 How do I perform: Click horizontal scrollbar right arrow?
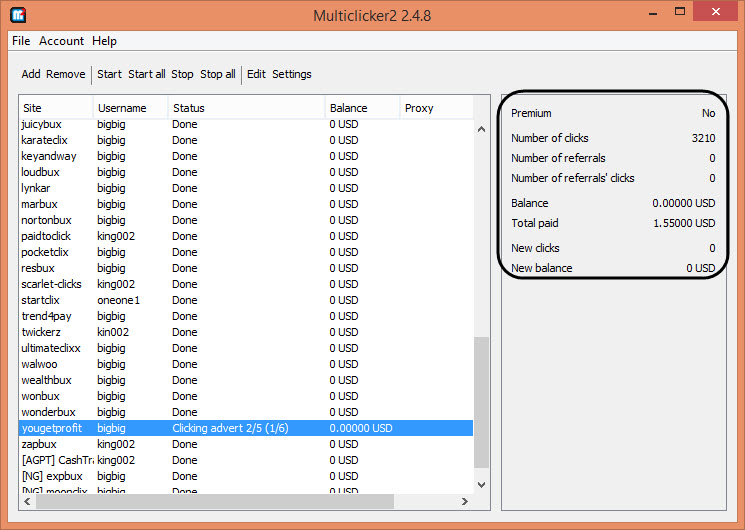click(465, 501)
